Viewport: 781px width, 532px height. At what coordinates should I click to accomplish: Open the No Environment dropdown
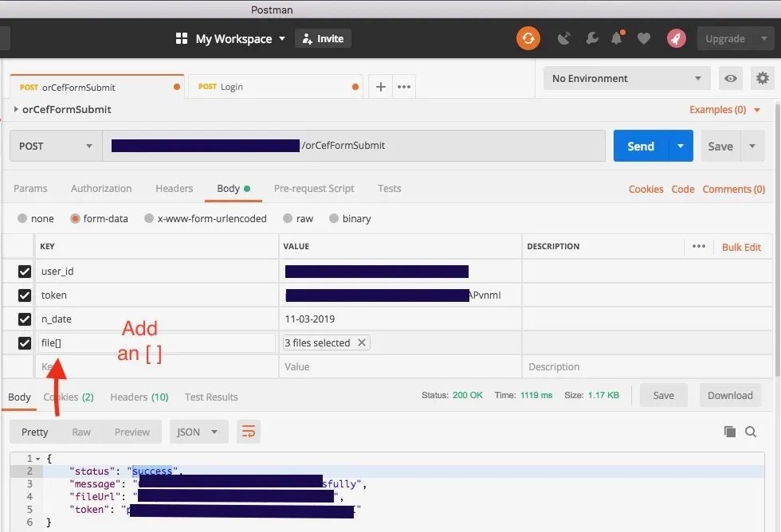click(626, 78)
